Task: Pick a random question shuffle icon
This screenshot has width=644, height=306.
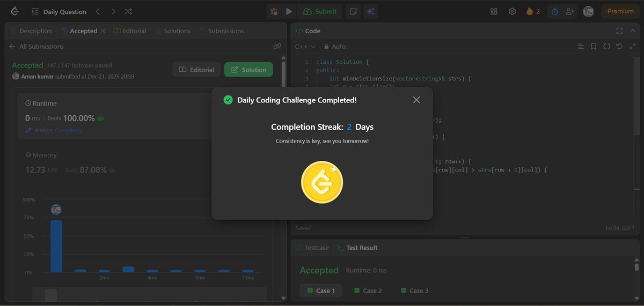Action: [x=128, y=11]
